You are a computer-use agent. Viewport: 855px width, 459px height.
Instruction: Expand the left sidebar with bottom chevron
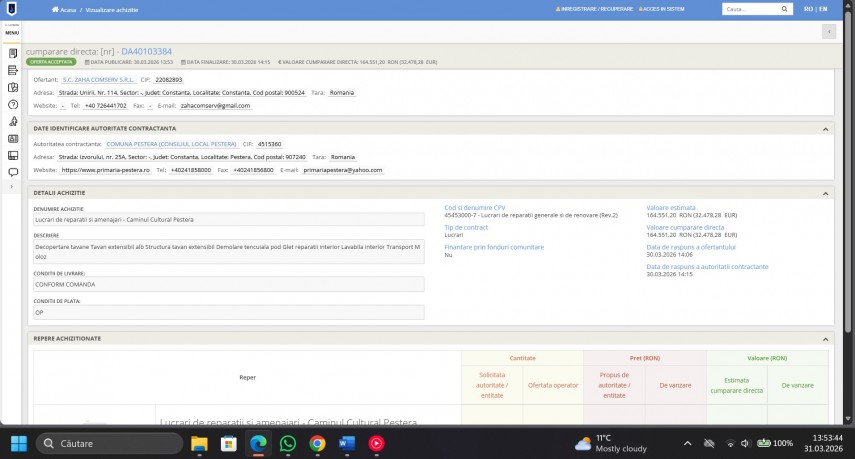pyautogui.click(x=12, y=187)
